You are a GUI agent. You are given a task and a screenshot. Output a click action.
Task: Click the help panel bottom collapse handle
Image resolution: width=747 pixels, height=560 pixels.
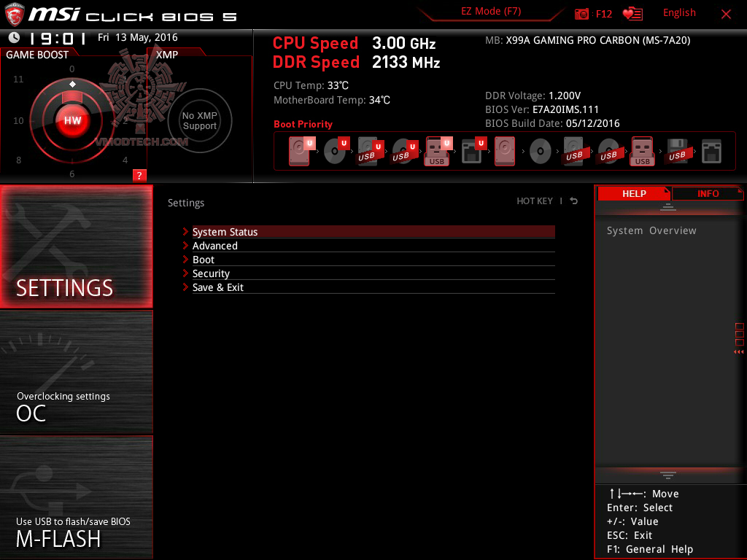(668, 475)
